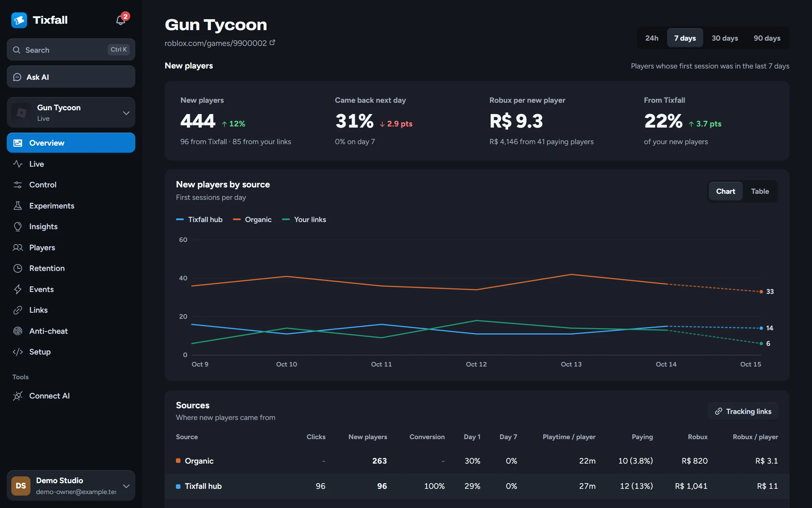Click the Ask AI button label
The height and width of the screenshot is (508, 812).
point(38,77)
